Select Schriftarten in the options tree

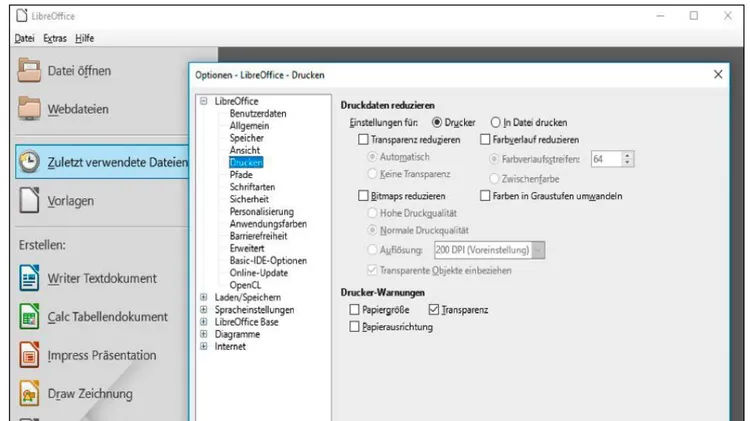coord(252,187)
